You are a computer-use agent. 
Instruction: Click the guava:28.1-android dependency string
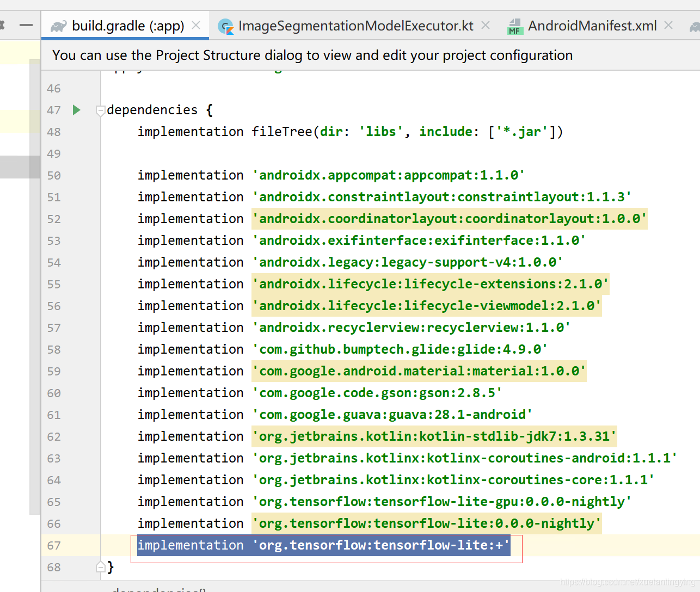click(392, 415)
